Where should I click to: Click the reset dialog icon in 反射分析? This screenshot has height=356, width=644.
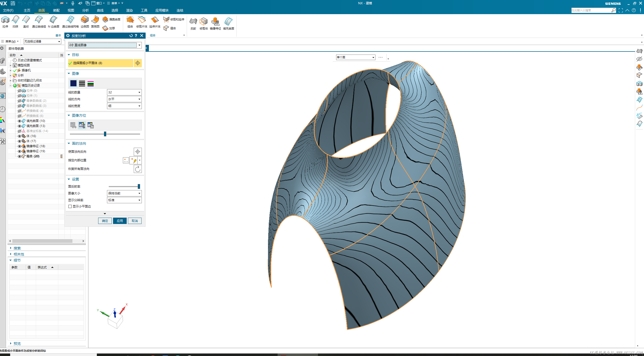pyautogui.click(x=131, y=36)
